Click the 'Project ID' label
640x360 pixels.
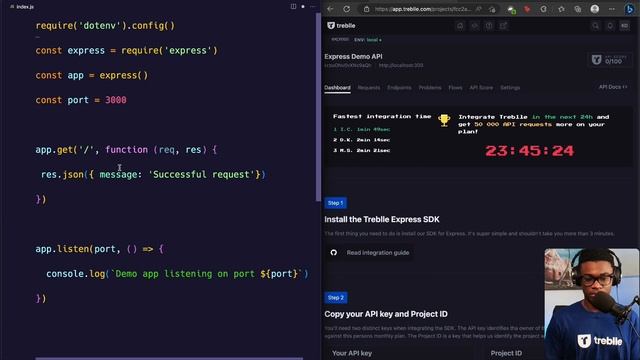tap(506, 353)
